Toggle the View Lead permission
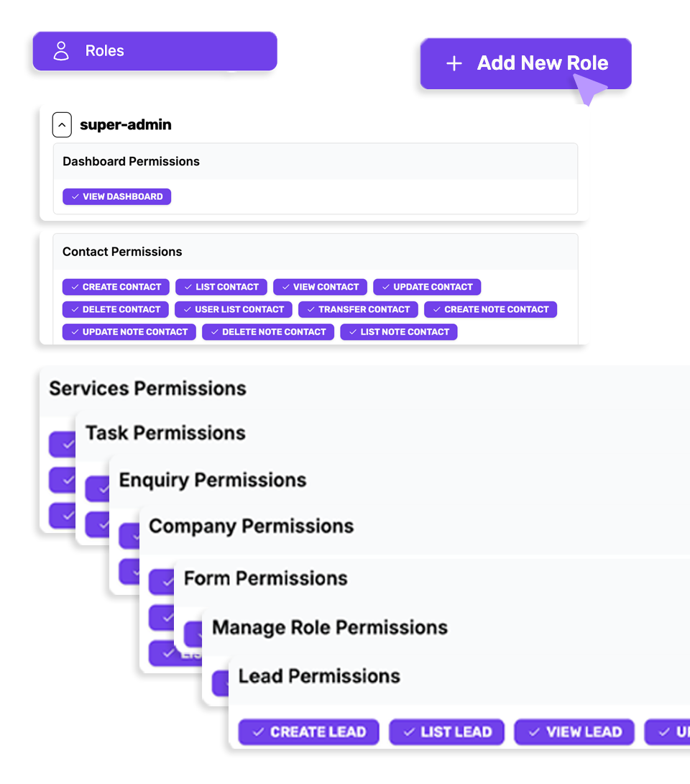690x784 pixels. pos(574,732)
